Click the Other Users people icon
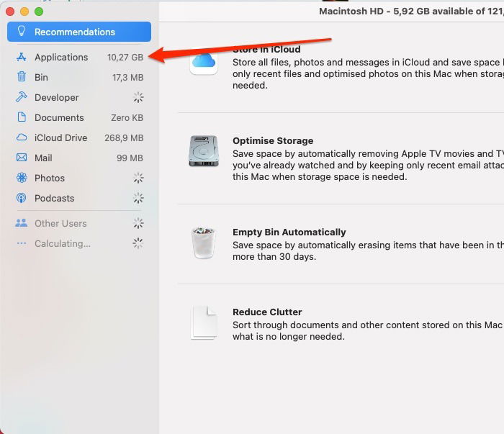This screenshot has width=504, height=434. click(x=21, y=224)
